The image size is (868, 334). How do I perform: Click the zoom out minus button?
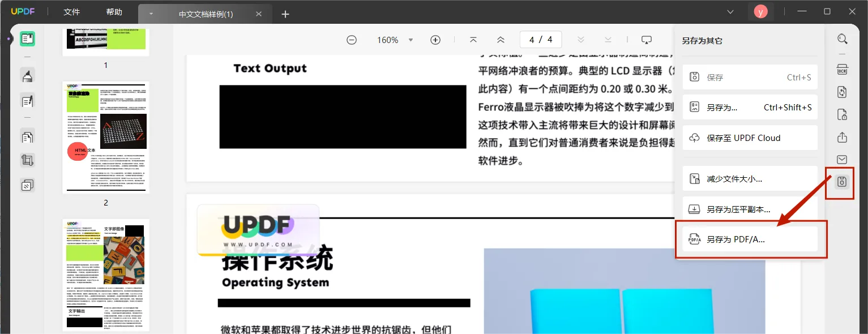(x=352, y=40)
